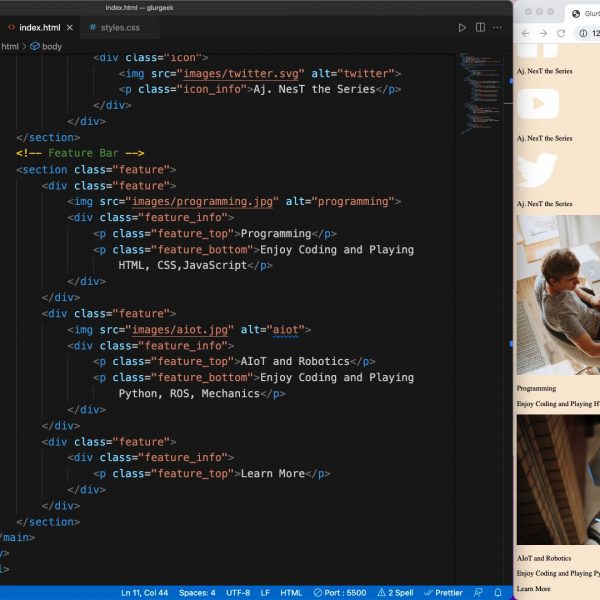The height and width of the screenshot is (600, 600).
Task: Click the body breadcrumb item
Action: (50, 46)
